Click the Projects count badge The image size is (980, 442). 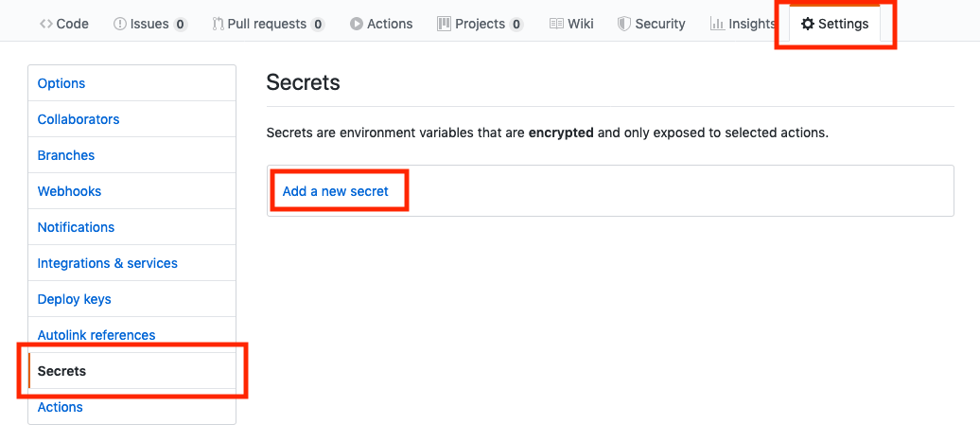(x=516, y=25)
